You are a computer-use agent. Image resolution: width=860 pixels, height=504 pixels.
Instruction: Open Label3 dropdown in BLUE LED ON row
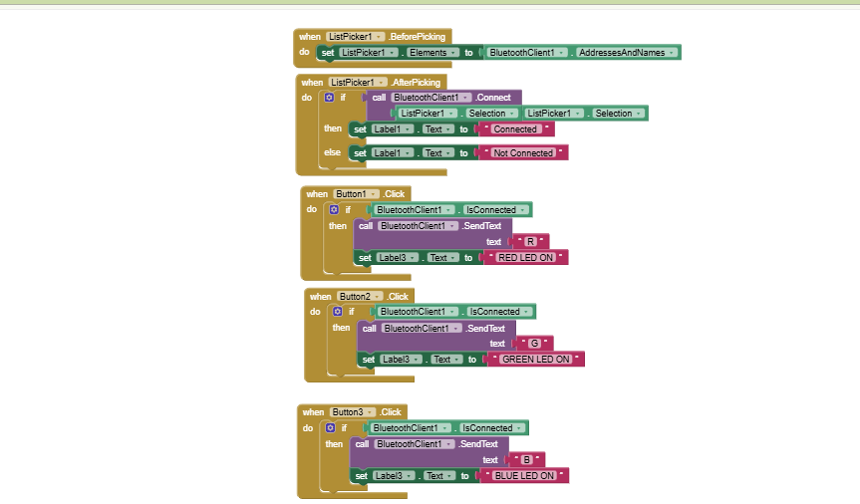pos(394,476)
